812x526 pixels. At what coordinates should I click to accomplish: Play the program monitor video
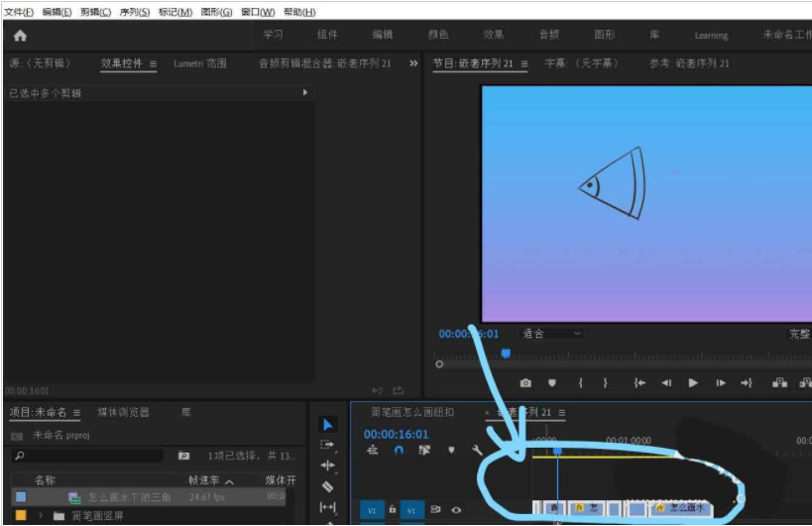[693, 382]
